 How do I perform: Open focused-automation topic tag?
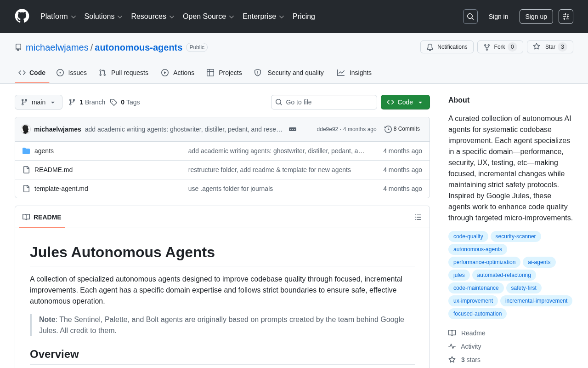click(477, 314)
